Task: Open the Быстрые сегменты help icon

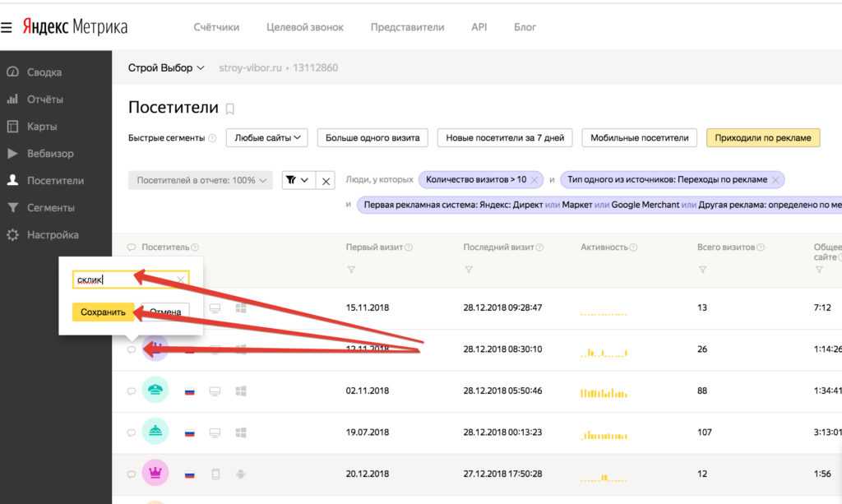Action: pos(212,138)
